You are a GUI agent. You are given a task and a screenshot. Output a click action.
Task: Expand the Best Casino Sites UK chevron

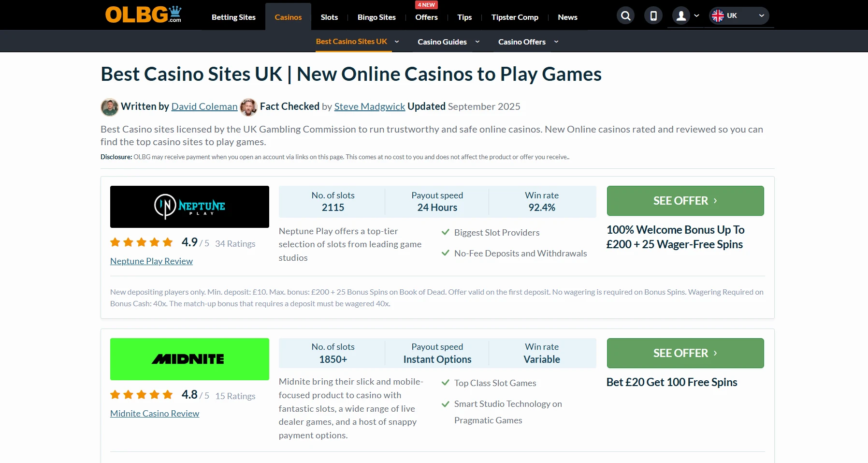(397, 42)
